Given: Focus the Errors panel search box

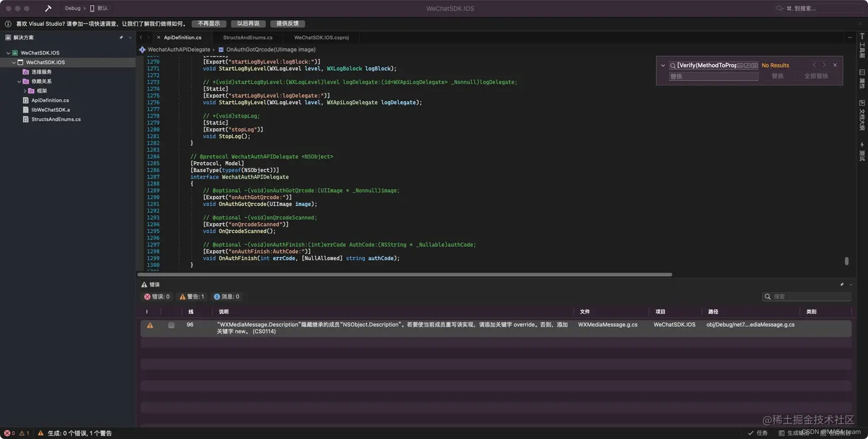Looking at the screenshot, I should pos(806,297).
